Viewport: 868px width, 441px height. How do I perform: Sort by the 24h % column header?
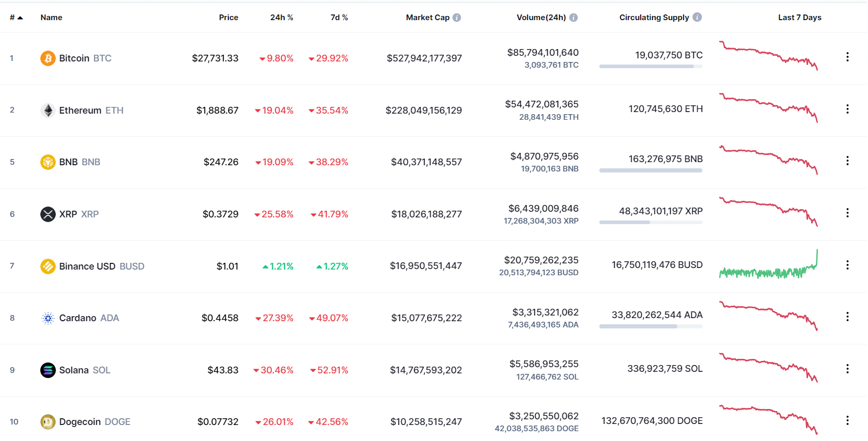click(x=282, y=18)
